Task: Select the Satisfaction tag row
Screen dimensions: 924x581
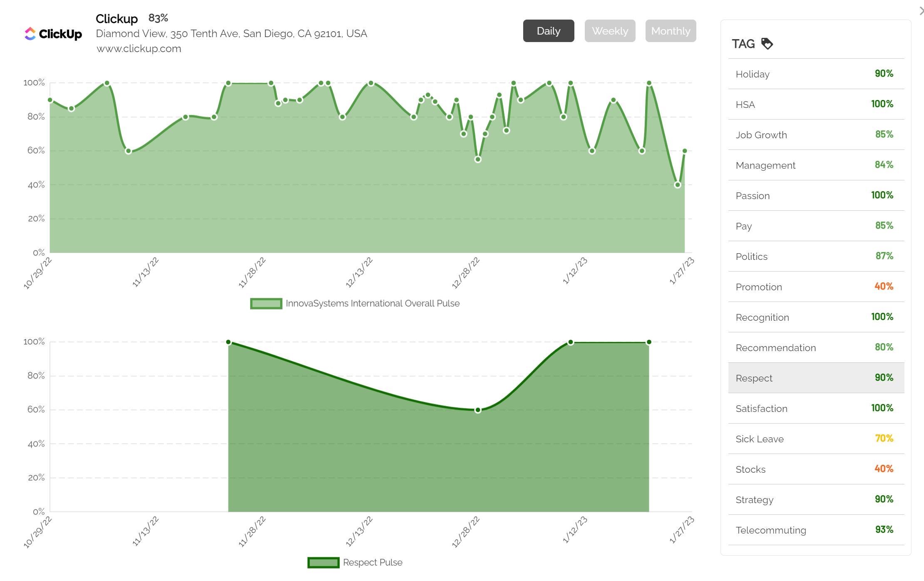Action: click(816, 408)
